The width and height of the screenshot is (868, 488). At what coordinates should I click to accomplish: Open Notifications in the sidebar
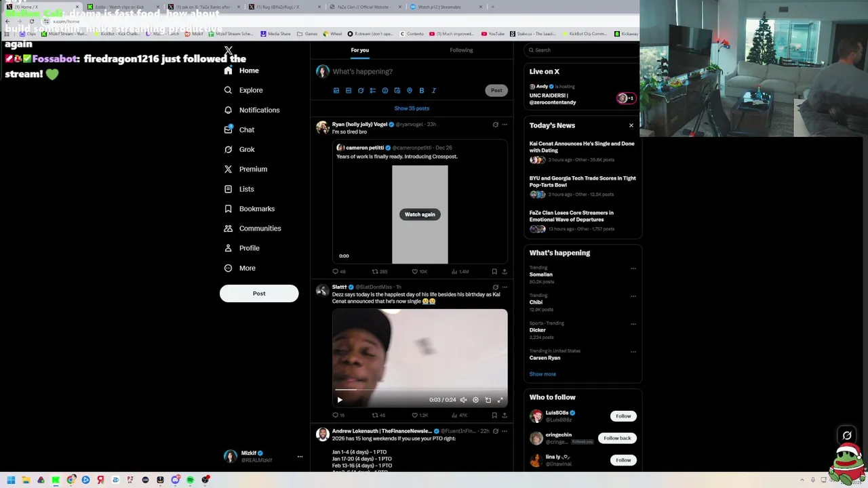click(x=251, y=110)
